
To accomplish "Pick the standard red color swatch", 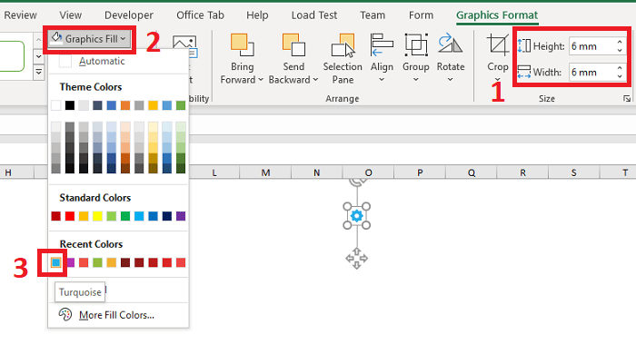I will [x=70, y=216].
